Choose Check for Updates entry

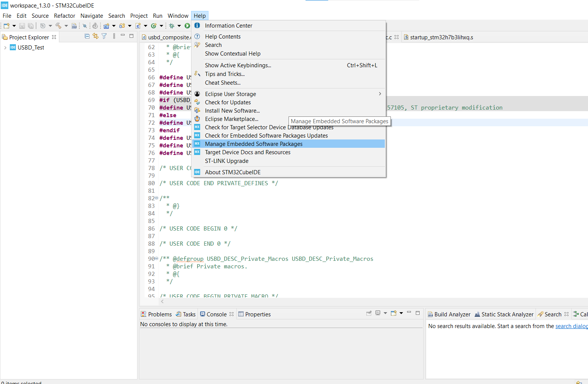click(x=289, y=102)
